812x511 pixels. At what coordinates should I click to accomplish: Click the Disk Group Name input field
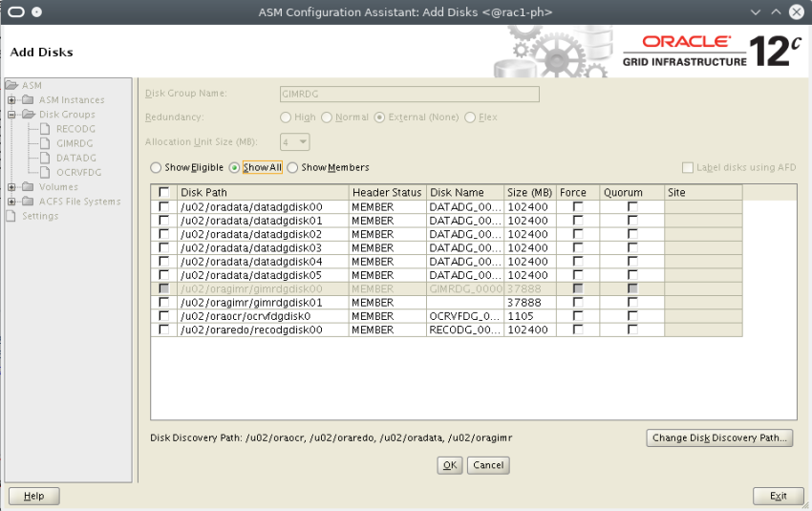click(409, 94)
